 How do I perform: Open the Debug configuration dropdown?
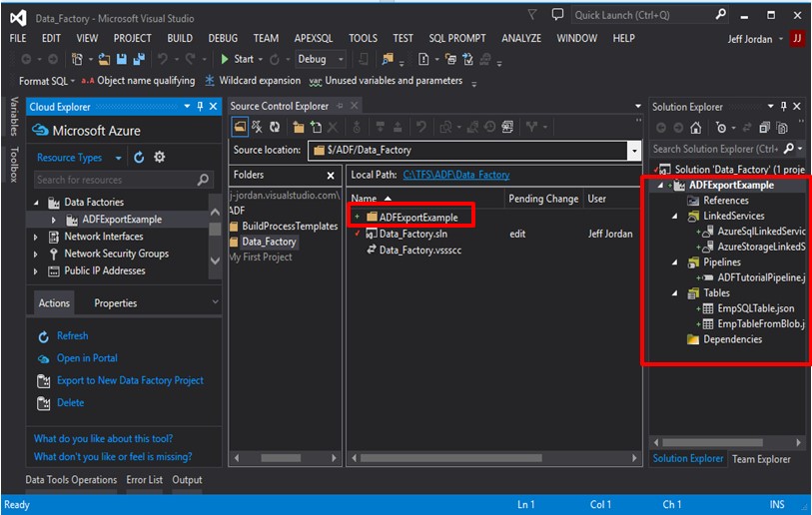pyautogui.click(x=341, y=60)
